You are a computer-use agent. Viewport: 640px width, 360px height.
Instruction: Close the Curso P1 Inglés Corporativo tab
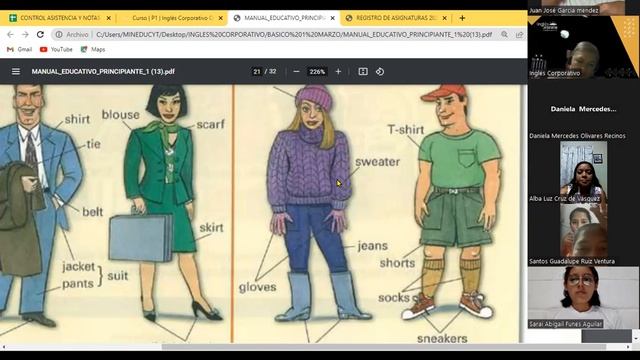tap(221, 18)
